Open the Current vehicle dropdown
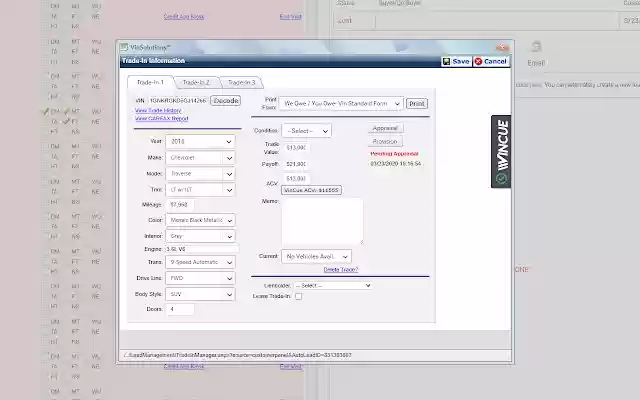Image resolution: width=640 pixels, height=400 pixels. (316, 257)
